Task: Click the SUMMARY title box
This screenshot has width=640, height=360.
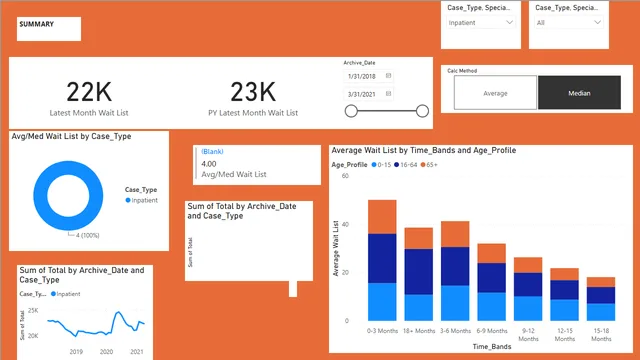Action: 49,29
